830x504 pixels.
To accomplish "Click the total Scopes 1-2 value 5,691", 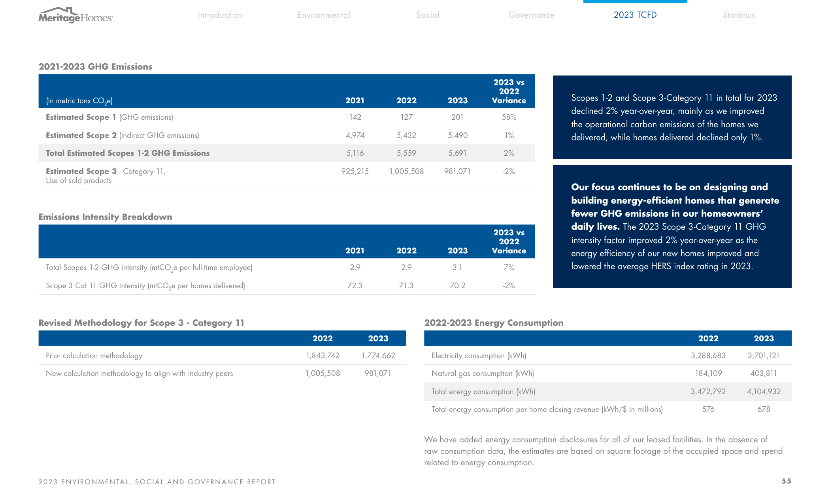I will tap(457, 153).
